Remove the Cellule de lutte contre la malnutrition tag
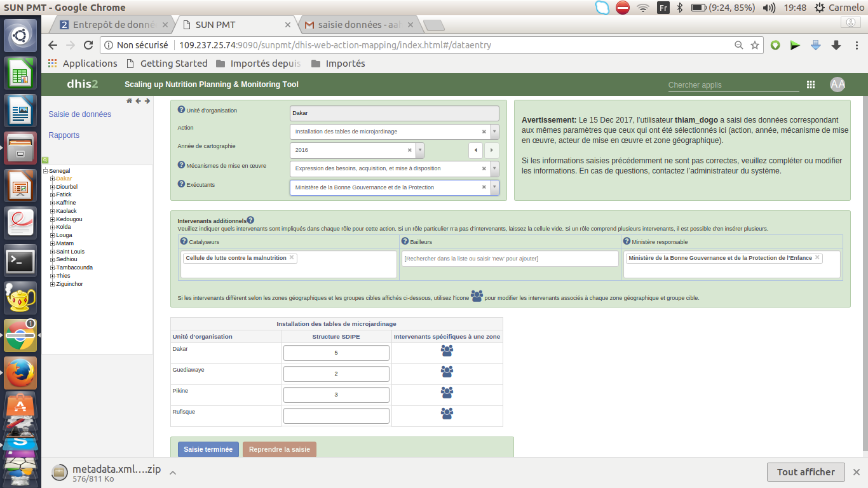 (x=292, y=257)
